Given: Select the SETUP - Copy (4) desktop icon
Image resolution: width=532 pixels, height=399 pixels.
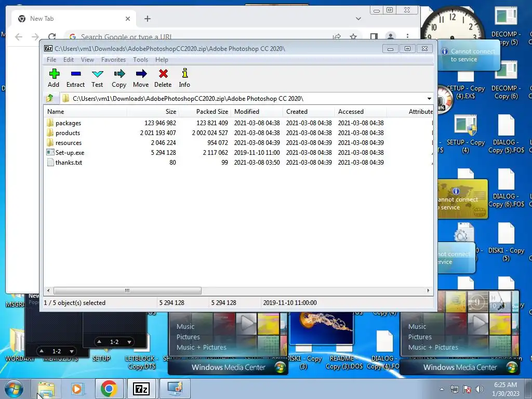Looking at the screenshot, I should pyautogui.click(x=465, y=134).
